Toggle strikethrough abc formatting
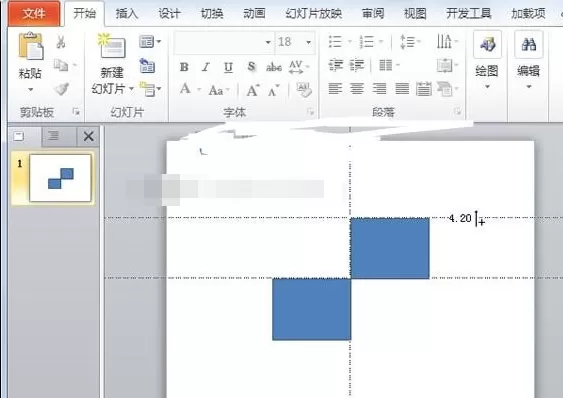The width and height of the screenshot is (563, 398). pos(274,67)
